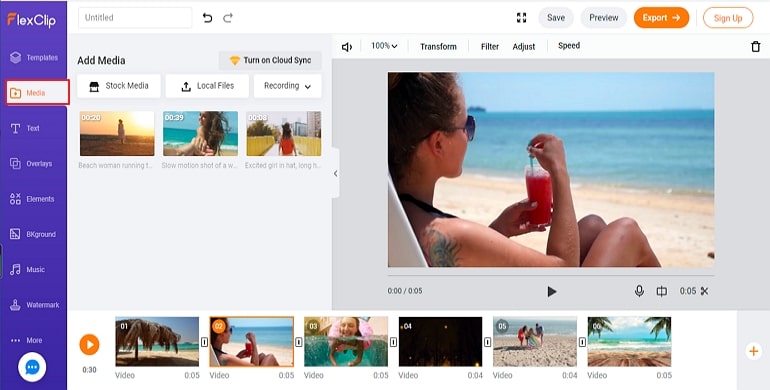Redo the last action
The width and height of the screenshot is (770, 390).
click(x=228, y=18)
